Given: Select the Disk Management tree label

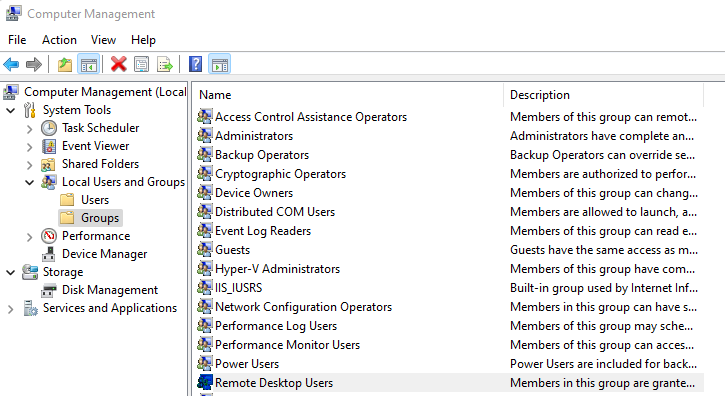Looking at the screenshot, I should pos(110,290).
